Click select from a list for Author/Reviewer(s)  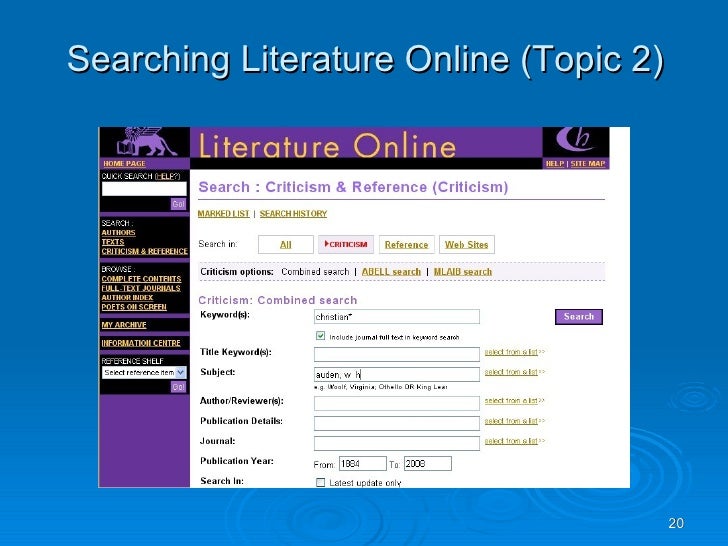(514, 400)
